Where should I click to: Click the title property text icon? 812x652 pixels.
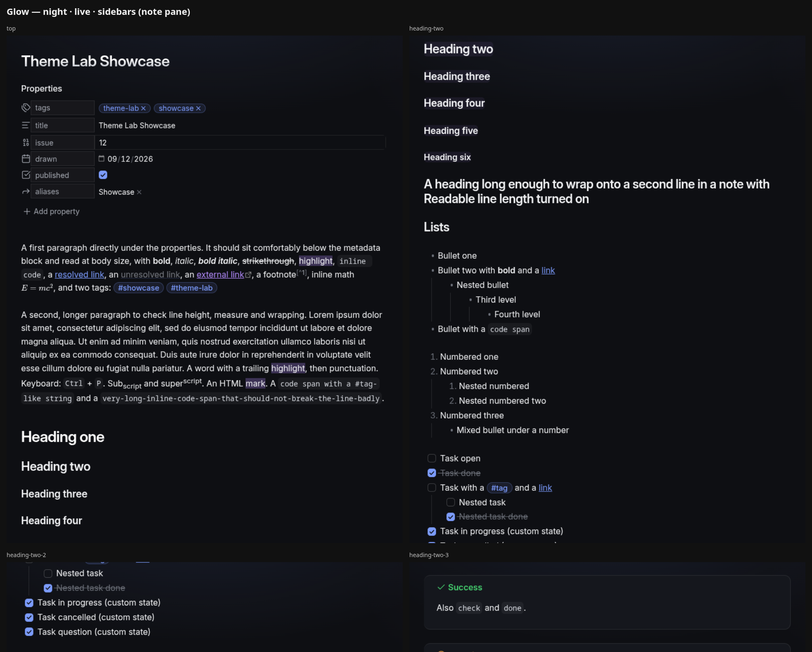pos(26,125)
